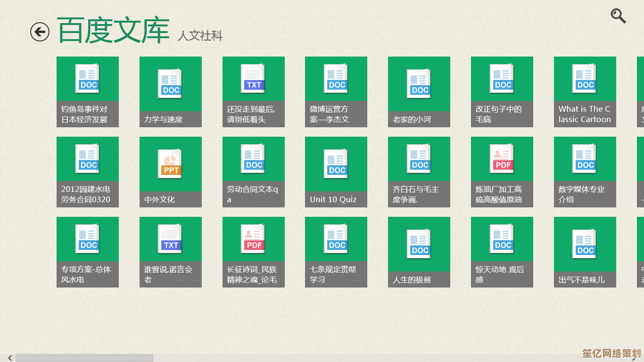Click the title text 专项方案-总体风水电

coord(86,274)
